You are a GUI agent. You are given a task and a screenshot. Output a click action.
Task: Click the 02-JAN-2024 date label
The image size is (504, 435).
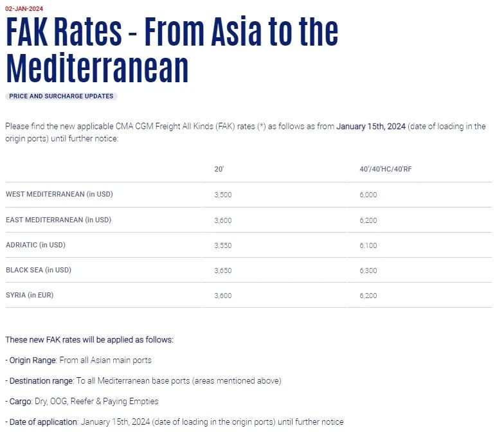click(24, 9)
